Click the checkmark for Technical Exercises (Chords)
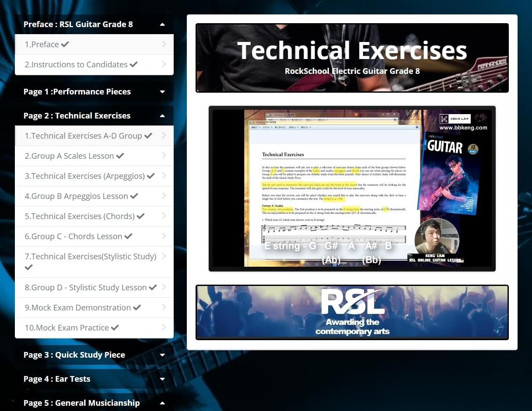Screen dimensions: 532x411 pos(141,216)
